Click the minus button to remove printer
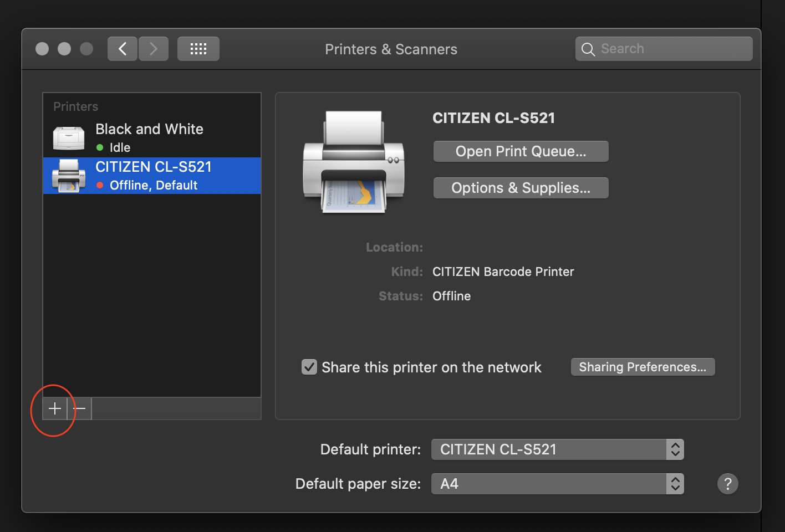 point(79,409)
